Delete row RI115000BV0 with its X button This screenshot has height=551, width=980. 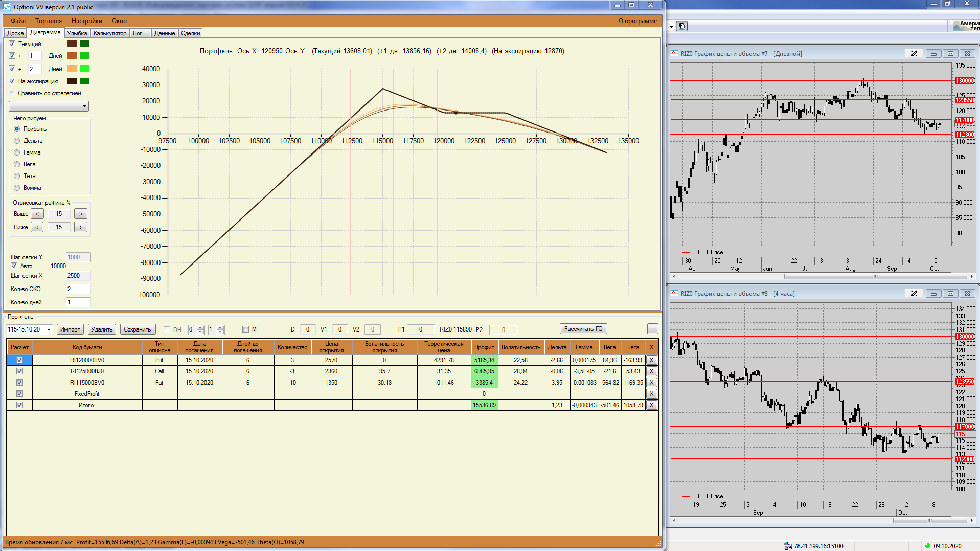click(x=651, y=383)
